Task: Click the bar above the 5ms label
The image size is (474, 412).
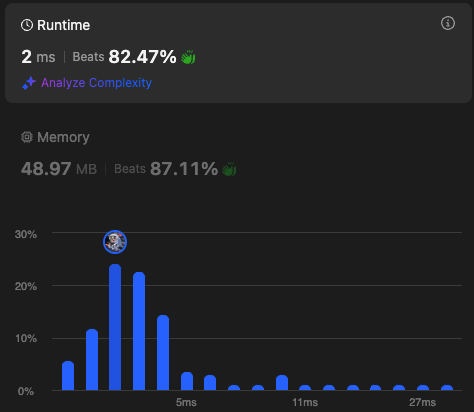Action: pos(187,381)
